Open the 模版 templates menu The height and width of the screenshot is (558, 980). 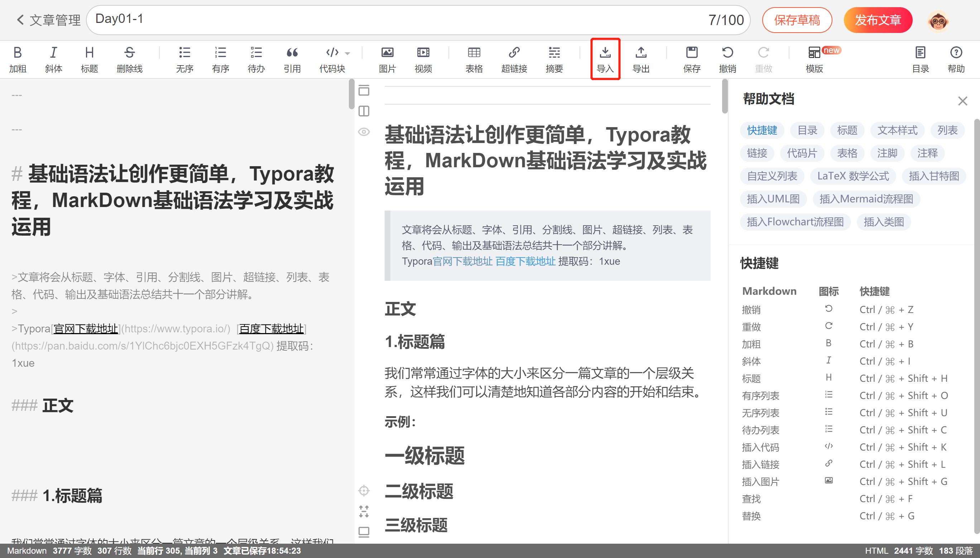[814, 53]
